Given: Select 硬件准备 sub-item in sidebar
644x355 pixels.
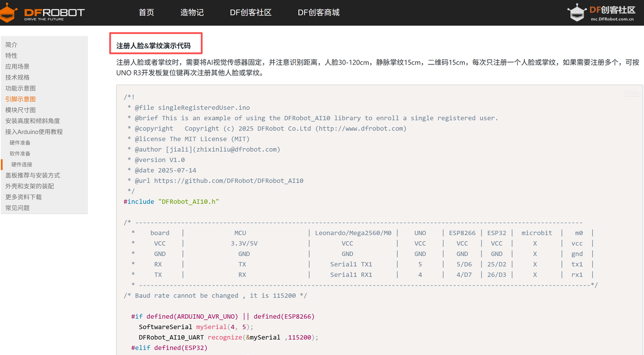Looking at the screenshot, I should tap(20, 143).
